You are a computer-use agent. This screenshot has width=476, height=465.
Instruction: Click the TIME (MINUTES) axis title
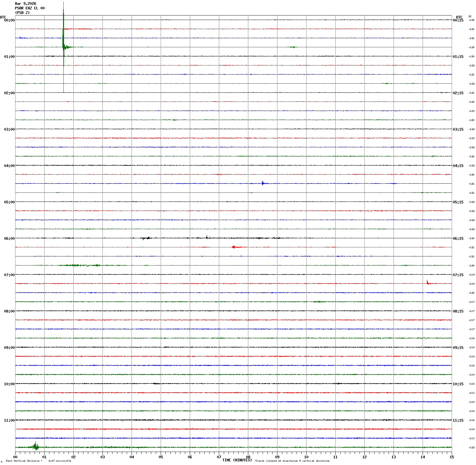pyautogui.click(x=237, y=460)
